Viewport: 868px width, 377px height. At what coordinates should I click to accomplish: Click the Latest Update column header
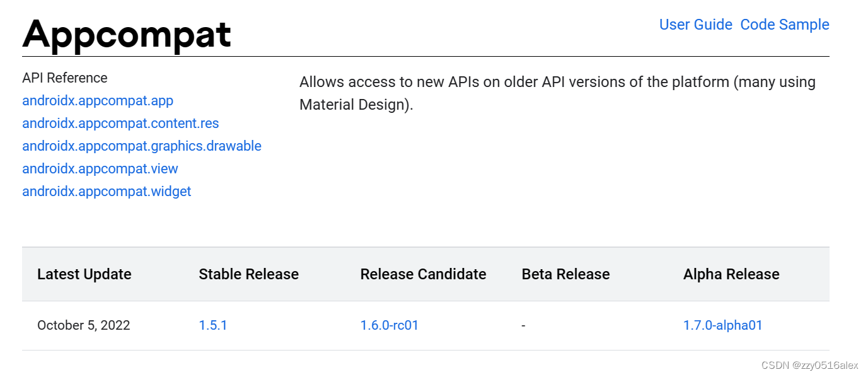pos(84,274)
